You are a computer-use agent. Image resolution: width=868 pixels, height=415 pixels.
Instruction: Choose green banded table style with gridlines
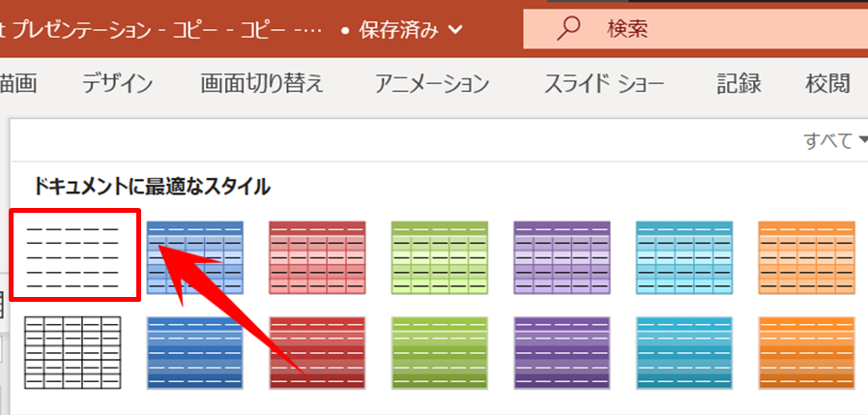pos(440,257)
